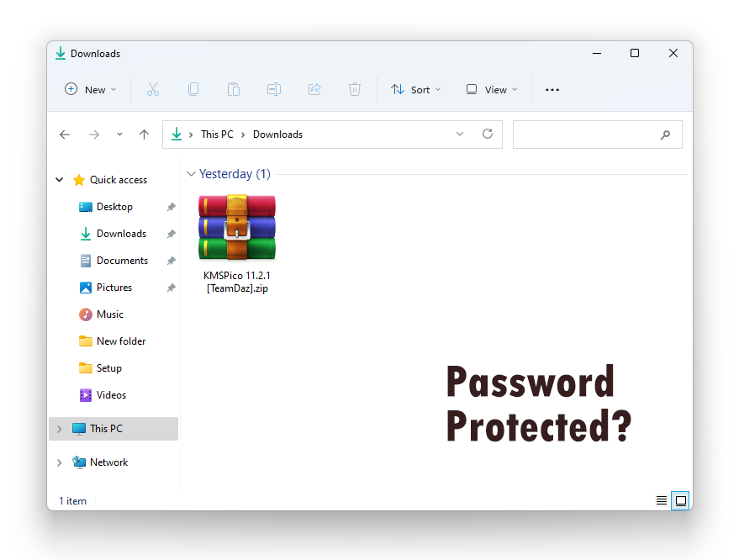Click Downloads in the address path

pyautogui.click(x=277, y=135)
